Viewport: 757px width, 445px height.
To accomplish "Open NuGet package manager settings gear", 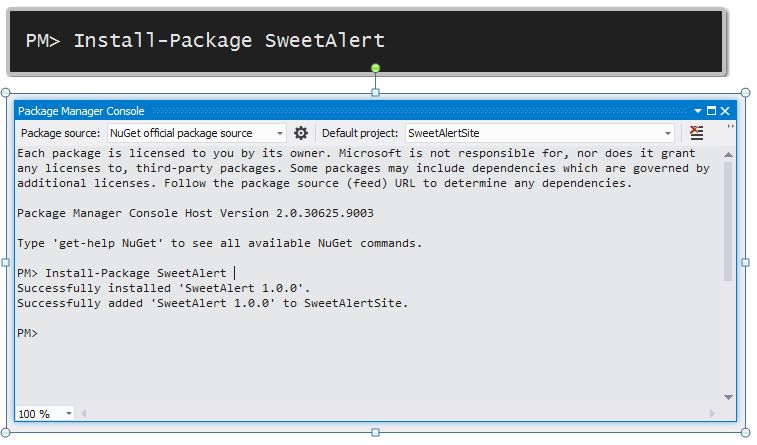I will pyautogui.click(x=301, y=133).
